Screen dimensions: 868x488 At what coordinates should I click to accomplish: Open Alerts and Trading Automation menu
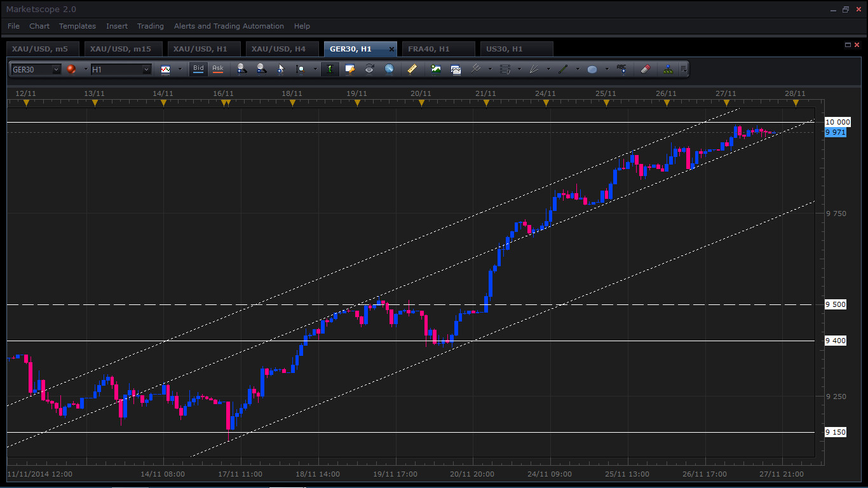[229, 26]
